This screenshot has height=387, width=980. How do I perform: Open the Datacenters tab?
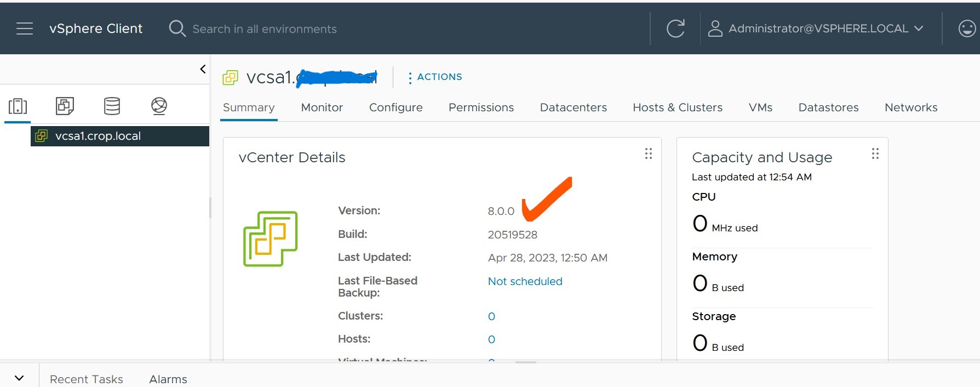coord(574,107)
